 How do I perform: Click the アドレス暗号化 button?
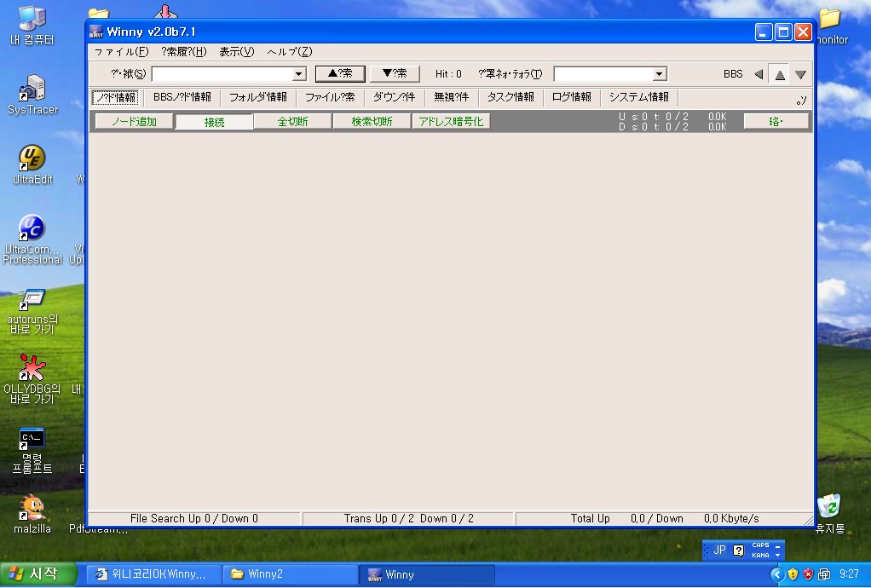coord(451,121)
